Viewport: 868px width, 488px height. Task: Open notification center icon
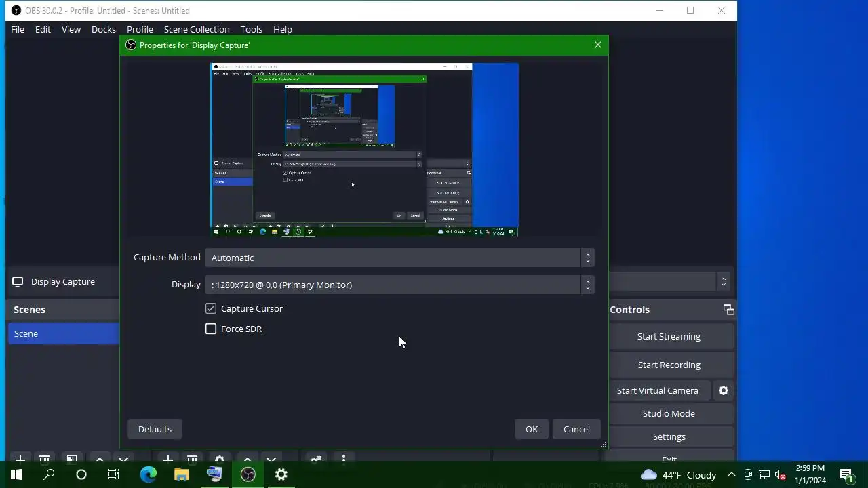pyautogui.click(x=846, y=474)
